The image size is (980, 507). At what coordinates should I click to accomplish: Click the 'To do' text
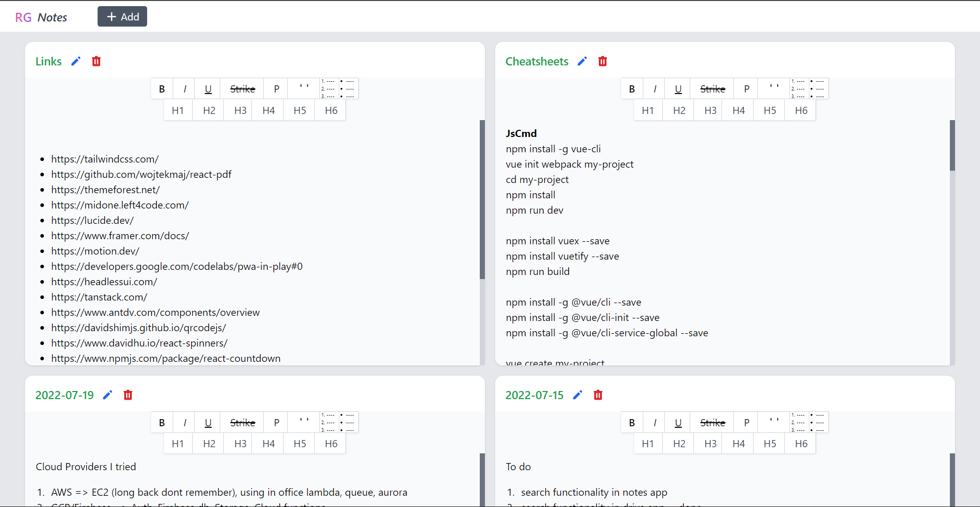coord(518,467)
